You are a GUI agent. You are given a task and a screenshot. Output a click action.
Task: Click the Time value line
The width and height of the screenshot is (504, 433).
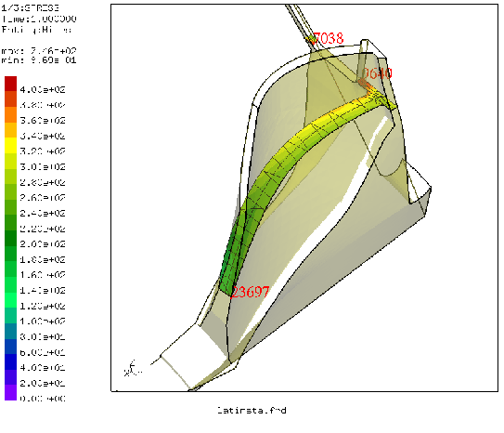[x=39, y=19]
